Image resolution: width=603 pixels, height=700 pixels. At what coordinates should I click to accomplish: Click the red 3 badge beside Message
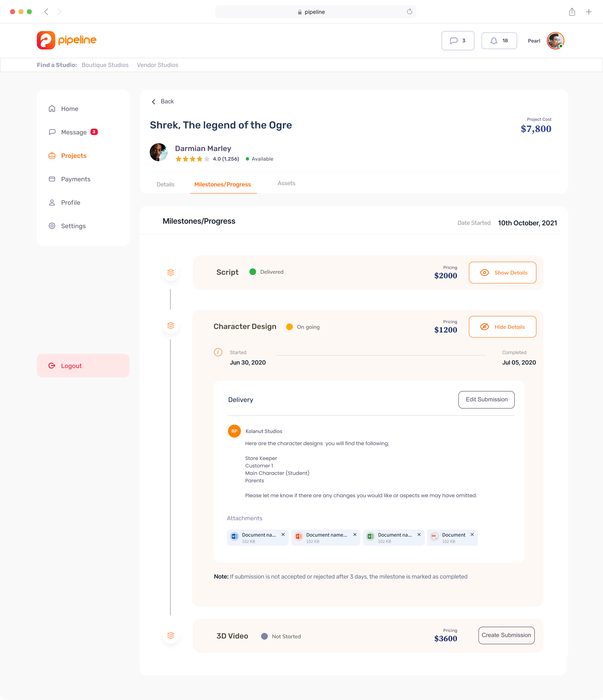point(94,132)
